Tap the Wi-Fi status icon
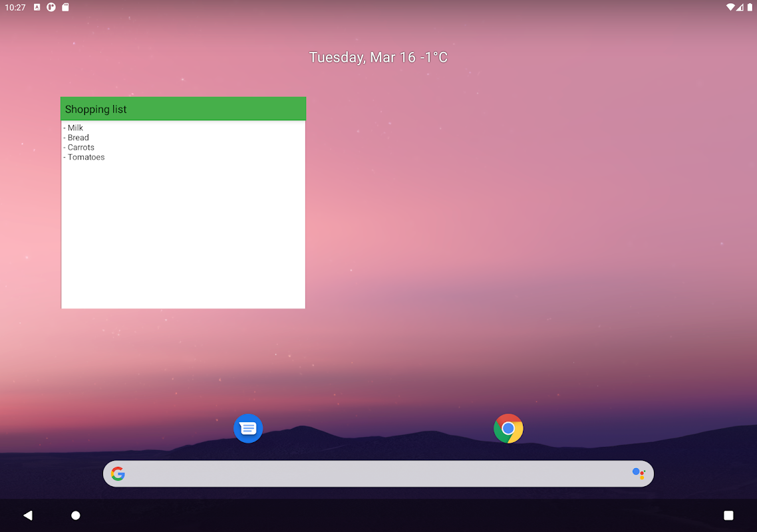The width and height of the screenshot is (757, 532). [x=730, y=7]
